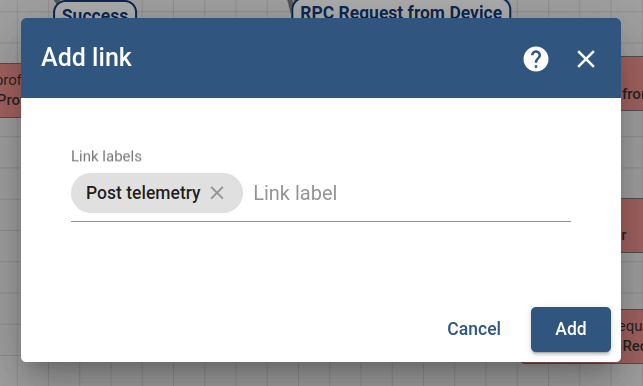Confirm with the Add button
643x386 pixels.
[x=570, y=329]
